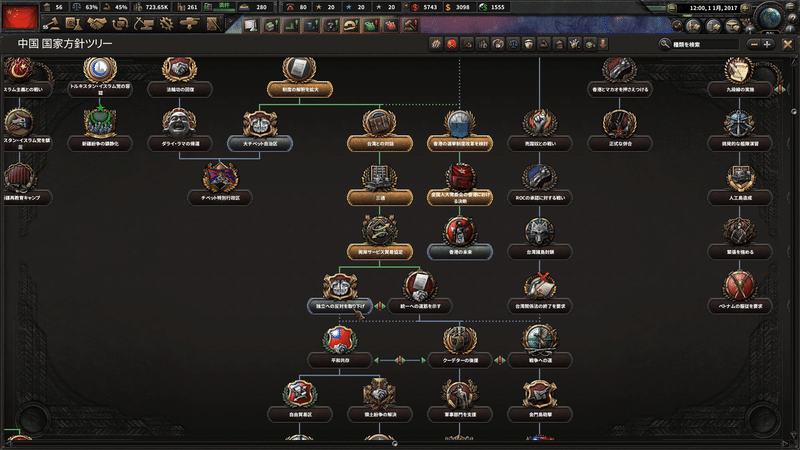
Task: Open the recruit and deploy icon
Action: 189,23
